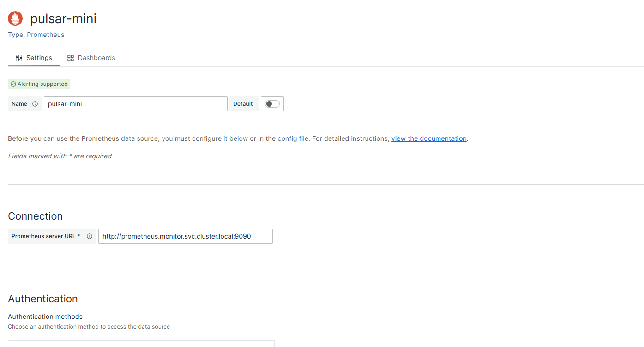Image resolution: width=644 pixels, height=347 pixels.
Task: Open the view the documentation link
Action: click(429, 138)
